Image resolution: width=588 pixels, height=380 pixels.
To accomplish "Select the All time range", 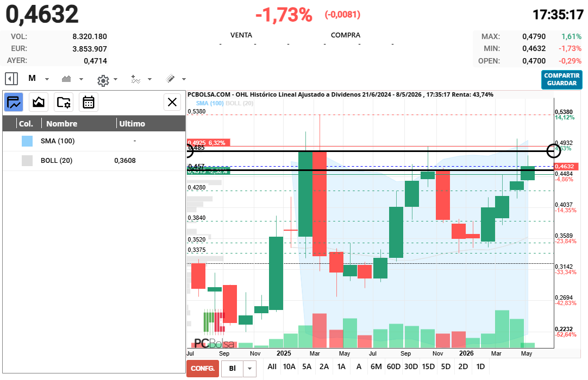I will pos(272,366).
